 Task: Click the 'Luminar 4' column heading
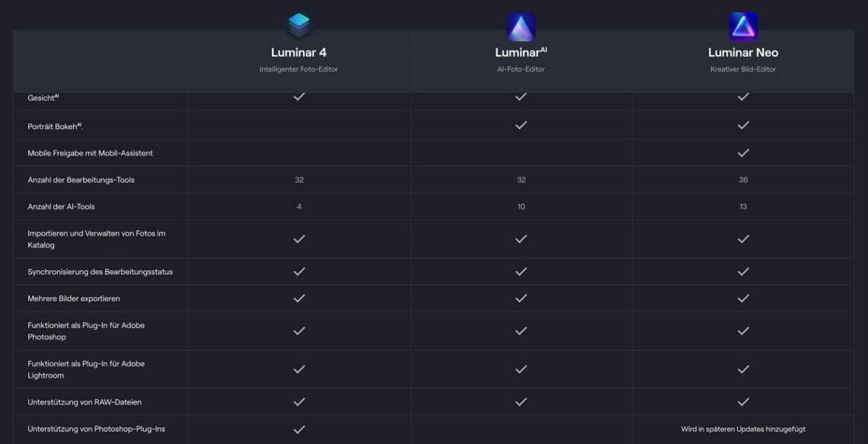tap(299, 53)
